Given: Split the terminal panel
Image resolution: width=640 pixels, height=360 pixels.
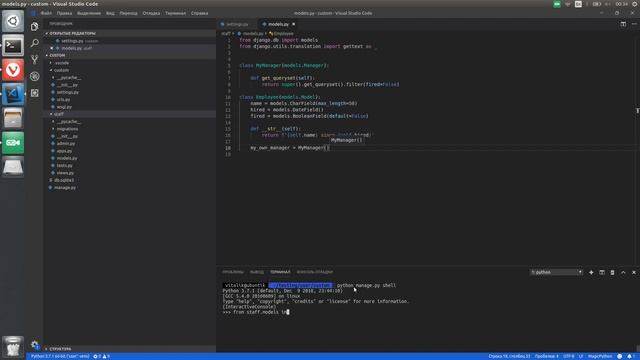Looking at the screenshot, I should tap(602, 272).
